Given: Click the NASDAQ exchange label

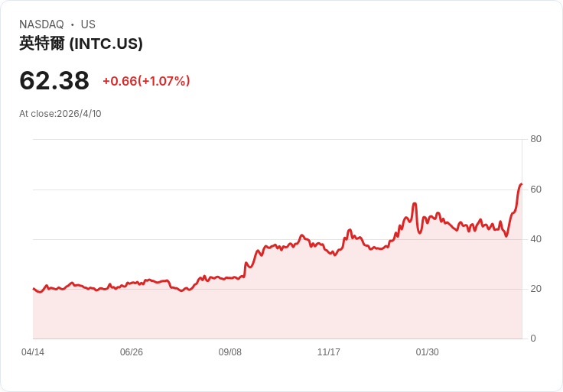Looking at the screenshot, I should click(x=41, y=24).
